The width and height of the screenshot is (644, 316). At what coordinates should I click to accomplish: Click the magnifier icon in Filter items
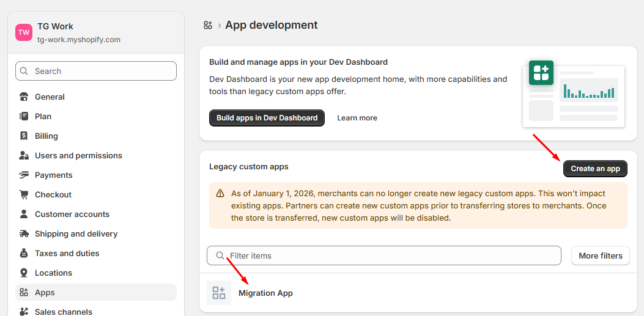click(220, 255)
